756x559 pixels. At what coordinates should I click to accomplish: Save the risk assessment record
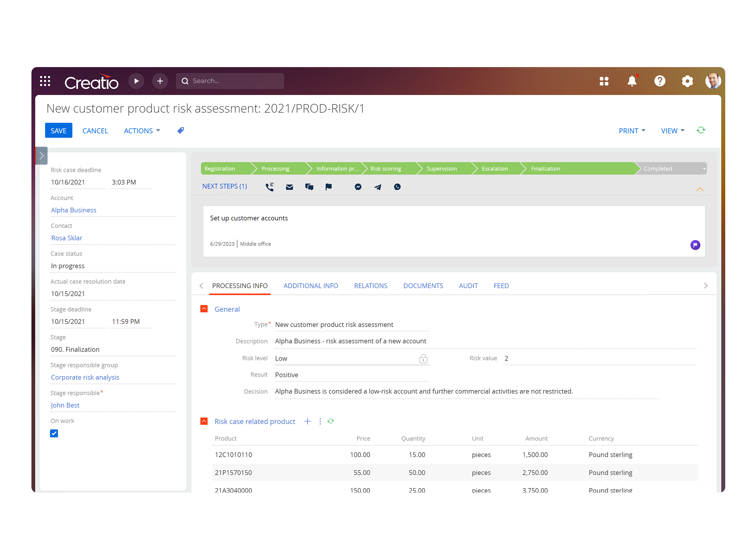[x=58, y=130]
